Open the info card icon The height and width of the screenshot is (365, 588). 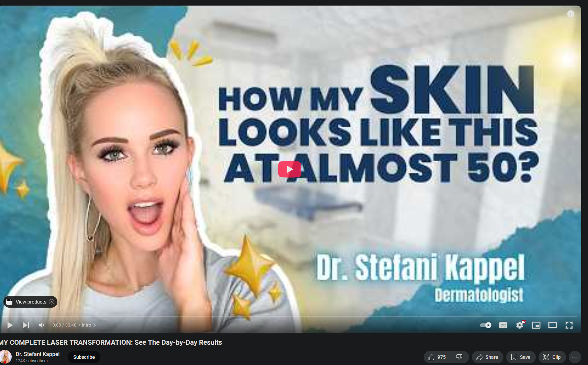click(x=571, y=14)
